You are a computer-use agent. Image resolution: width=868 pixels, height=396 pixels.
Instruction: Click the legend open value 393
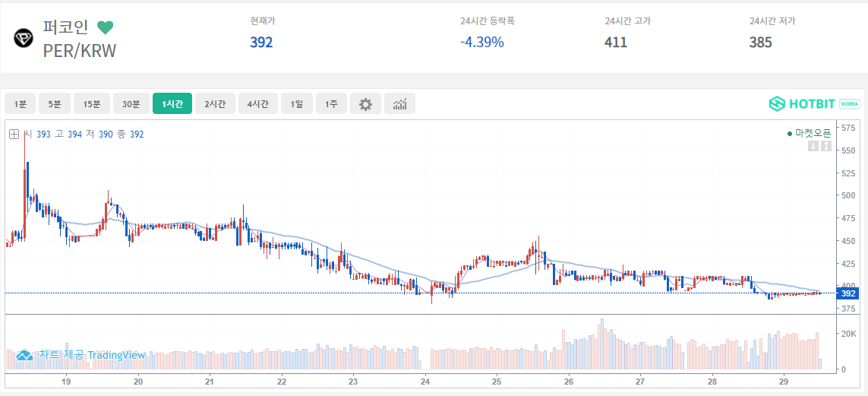pyautogui.click(x=44, y=134)
